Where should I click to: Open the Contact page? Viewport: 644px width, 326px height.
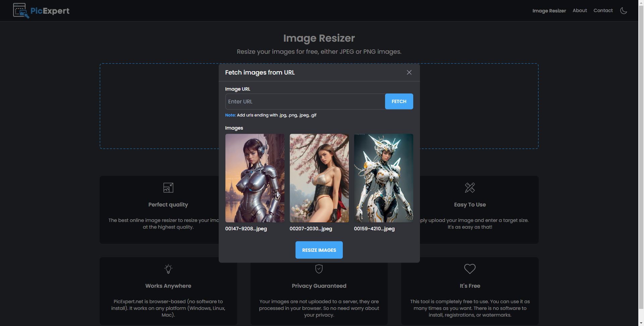(x=603, y=10)
